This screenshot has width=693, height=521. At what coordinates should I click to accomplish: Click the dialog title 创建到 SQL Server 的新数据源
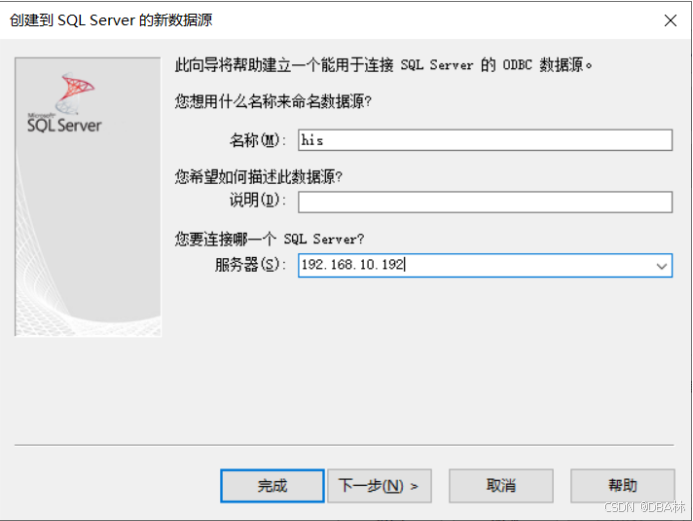111,20
